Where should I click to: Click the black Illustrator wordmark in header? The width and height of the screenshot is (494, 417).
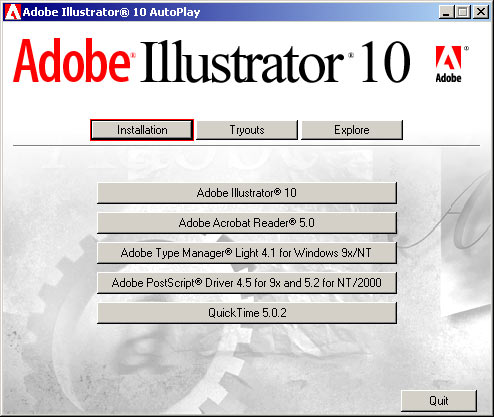click(243, 62)
